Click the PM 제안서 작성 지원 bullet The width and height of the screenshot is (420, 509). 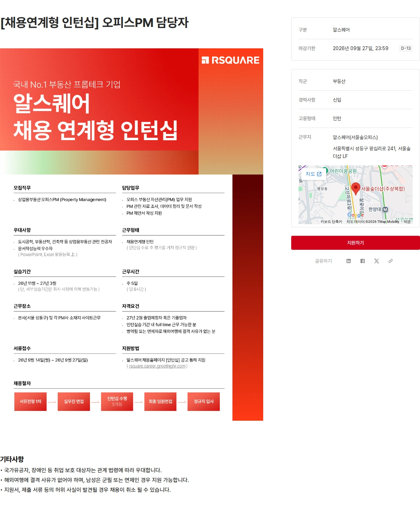tap(144, 213)
